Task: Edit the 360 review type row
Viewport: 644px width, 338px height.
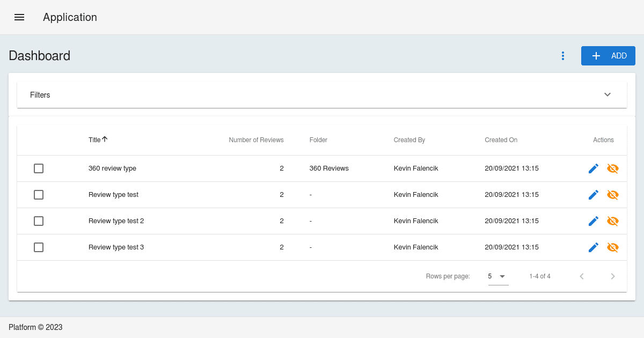Action: [593, 168]
